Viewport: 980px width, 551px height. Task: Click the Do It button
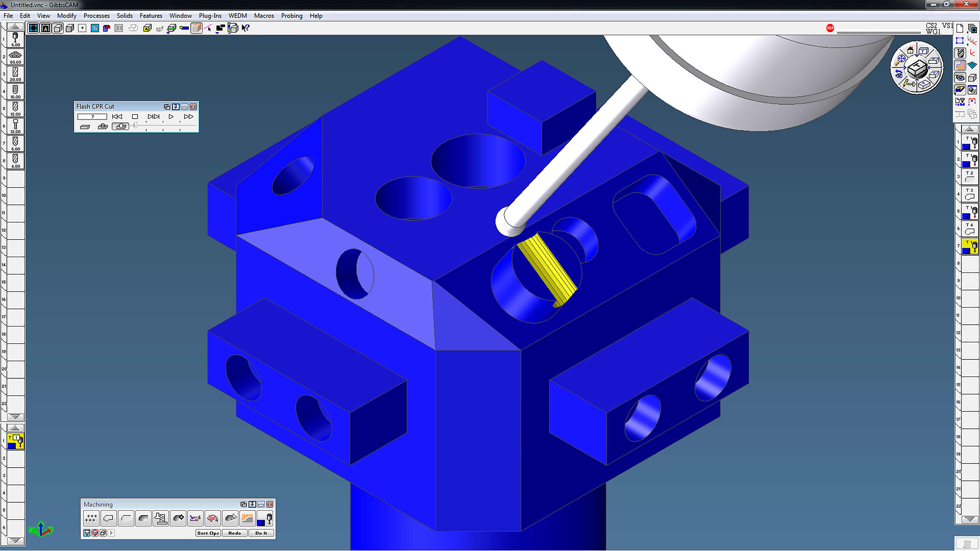[x=261, y=533]
